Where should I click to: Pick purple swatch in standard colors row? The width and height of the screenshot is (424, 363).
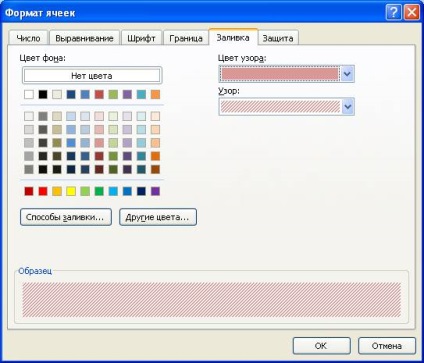coord(155,191)
